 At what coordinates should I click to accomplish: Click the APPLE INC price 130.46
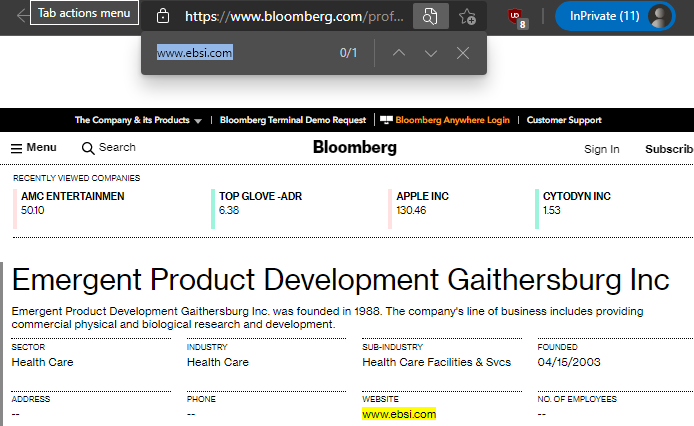tap(411, 210)
